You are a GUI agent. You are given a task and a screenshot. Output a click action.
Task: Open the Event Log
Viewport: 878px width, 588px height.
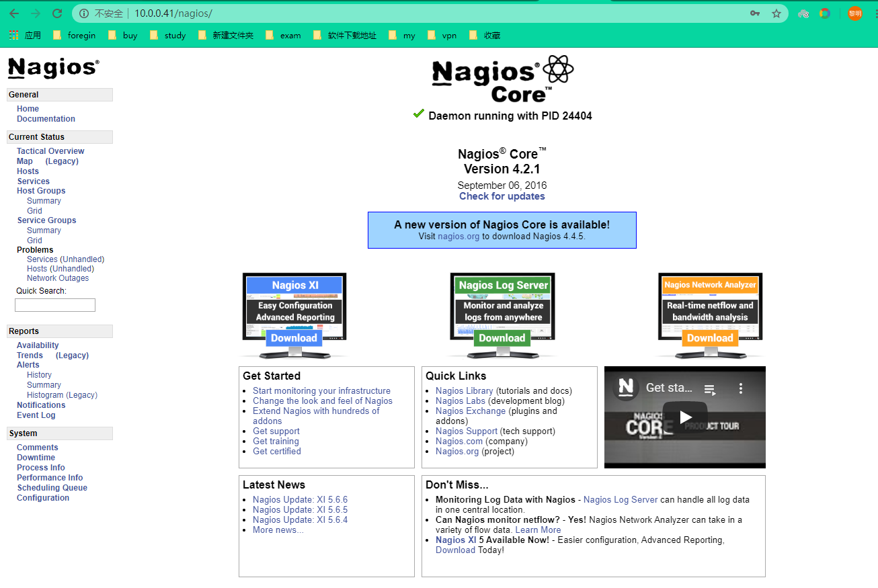click(x=36, y=415)
